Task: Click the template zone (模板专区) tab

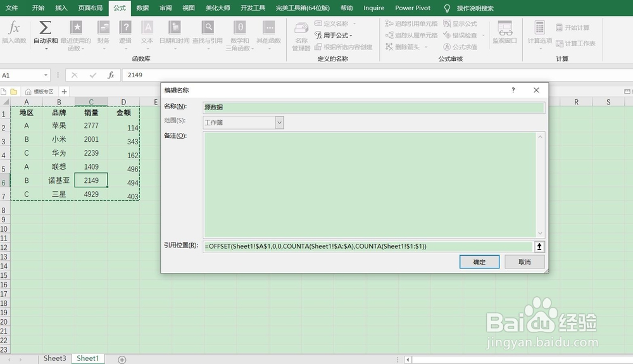Action: (39, 92)
